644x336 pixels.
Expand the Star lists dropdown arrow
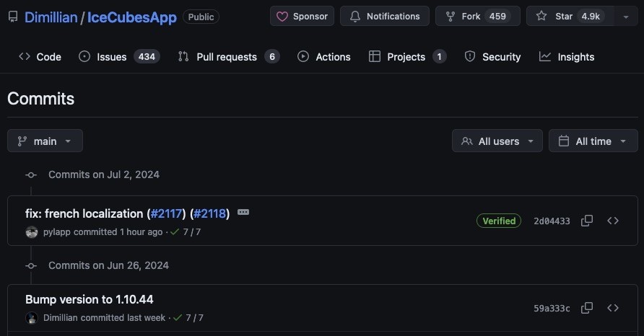(x=626, y=17)
